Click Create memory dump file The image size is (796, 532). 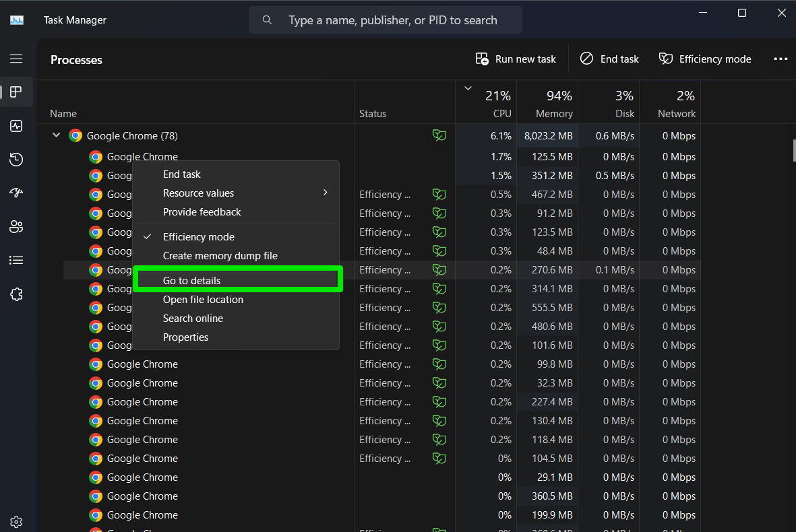[220, 256]
